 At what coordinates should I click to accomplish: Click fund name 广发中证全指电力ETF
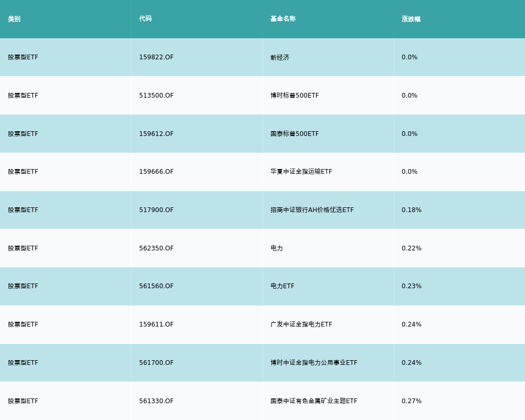[301, 324]
